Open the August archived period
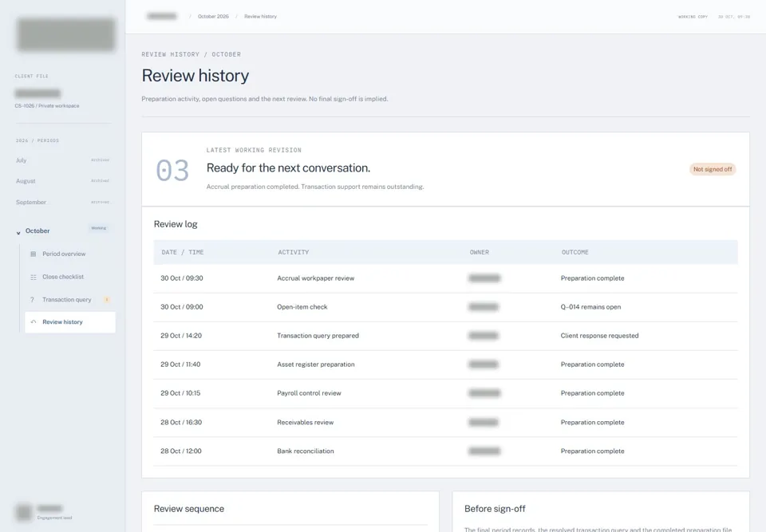The height and width of the screenshot is (532, 766). (62, 181)
